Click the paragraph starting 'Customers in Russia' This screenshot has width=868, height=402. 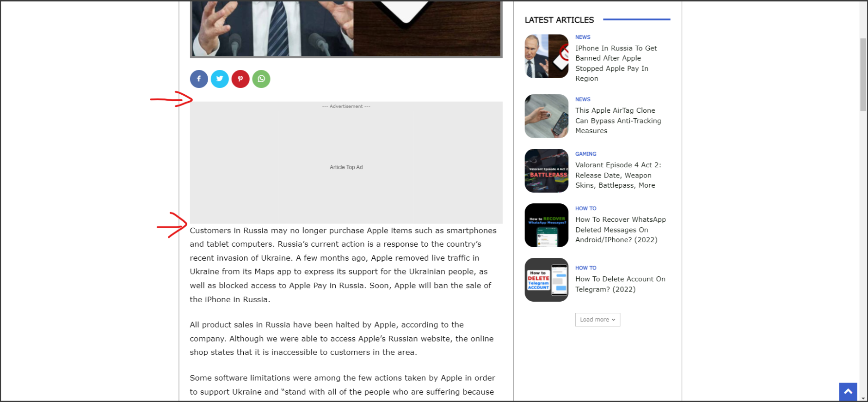click(344, 265)
